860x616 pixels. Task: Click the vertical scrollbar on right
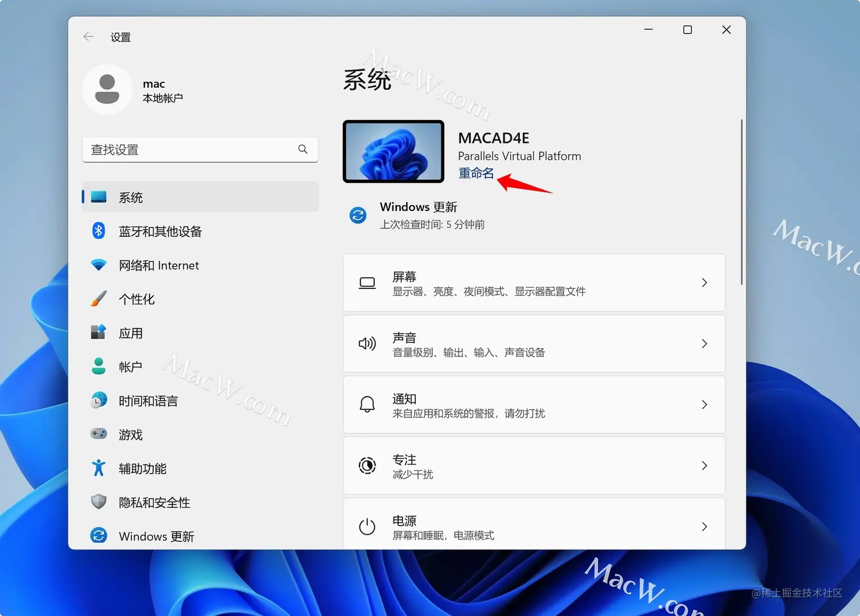(742, 202)
